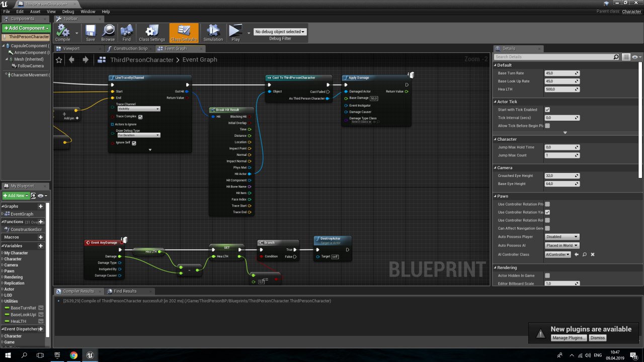Open the debug object filter dropdown
The width and height of the screenshot is (644, 362).
(x=280, y=32)
